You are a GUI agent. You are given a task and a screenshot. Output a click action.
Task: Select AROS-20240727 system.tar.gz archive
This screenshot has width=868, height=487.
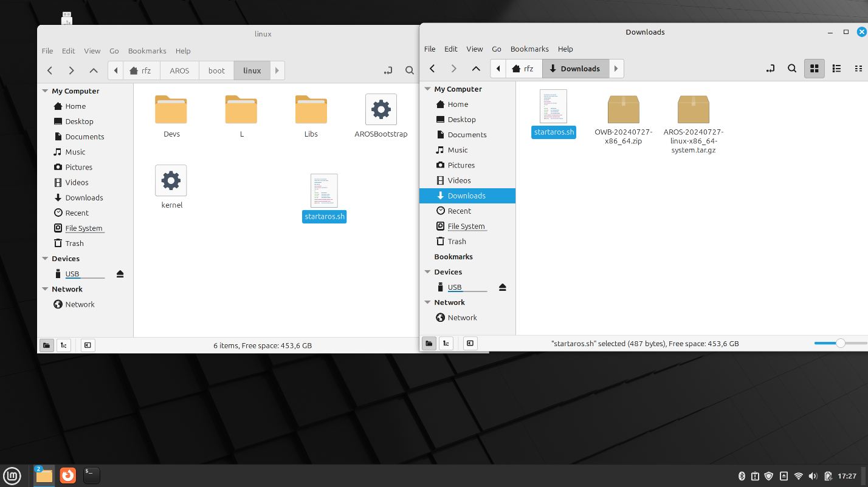coord(694,124)
